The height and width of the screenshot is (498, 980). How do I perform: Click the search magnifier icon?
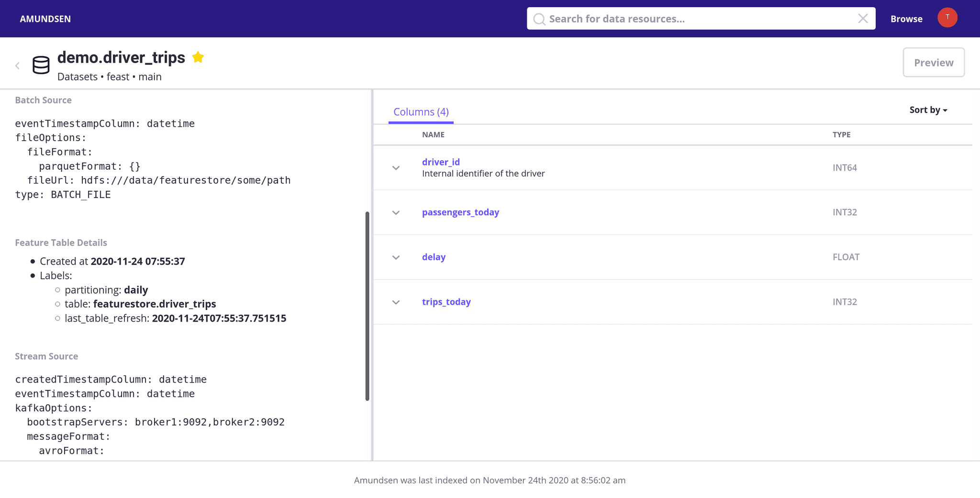coord(539,19)
